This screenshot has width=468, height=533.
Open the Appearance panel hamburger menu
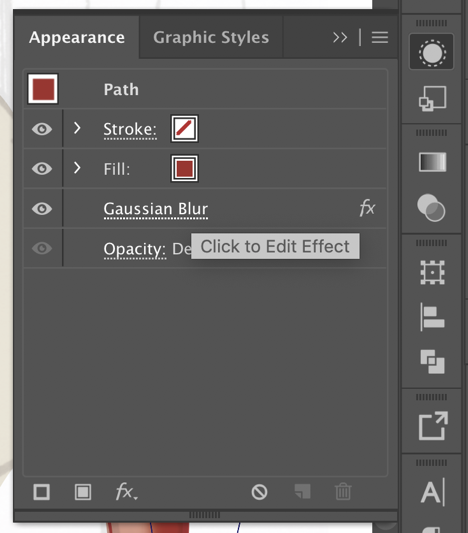[x=380, y=37]
